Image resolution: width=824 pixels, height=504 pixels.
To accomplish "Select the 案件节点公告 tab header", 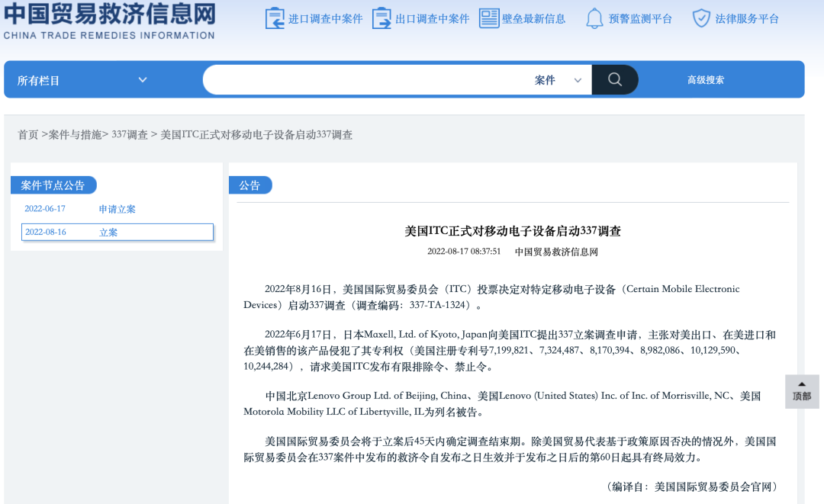I will pos(53,185).
